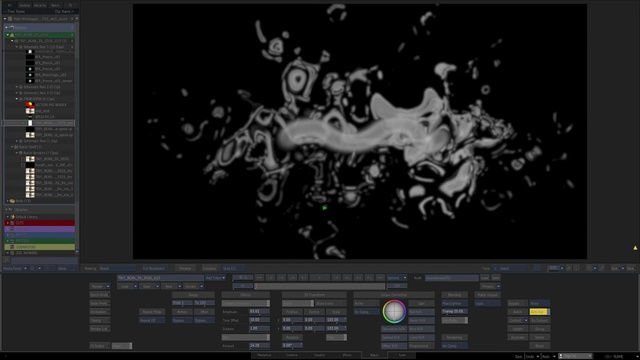This screenshot has width=640, height=360.
Task: Open the Max/Lighten blending mode dropdown
Action: click(454, 303)
